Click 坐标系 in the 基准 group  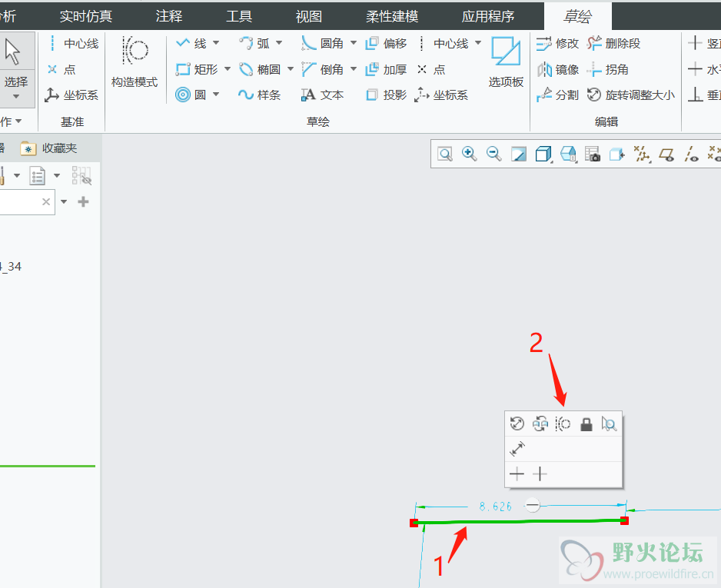click(x=71, y=95)
